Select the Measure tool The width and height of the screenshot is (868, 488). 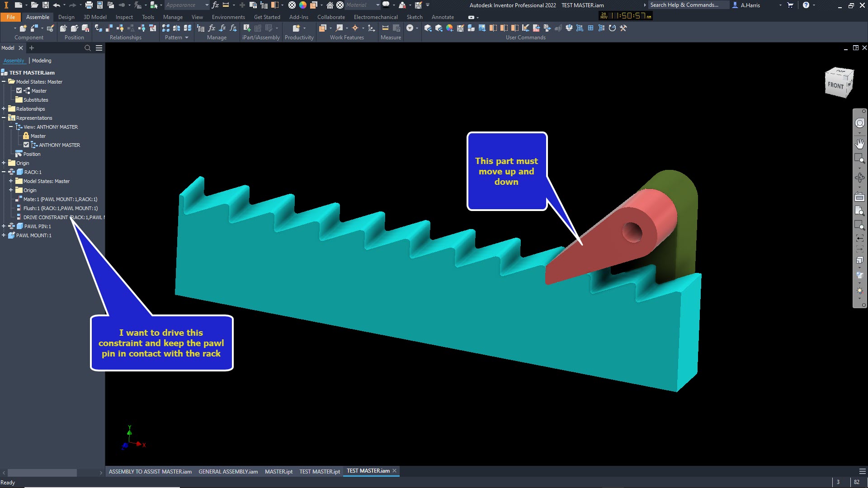[x=386, y=28]
